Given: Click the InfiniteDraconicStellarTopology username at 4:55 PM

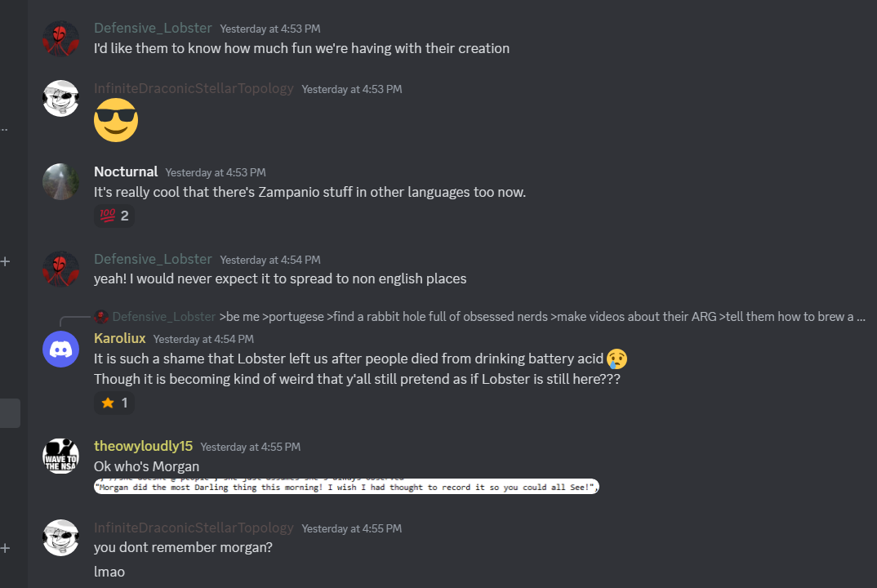Looking at the screenshot, I should [x=194, y=528].
